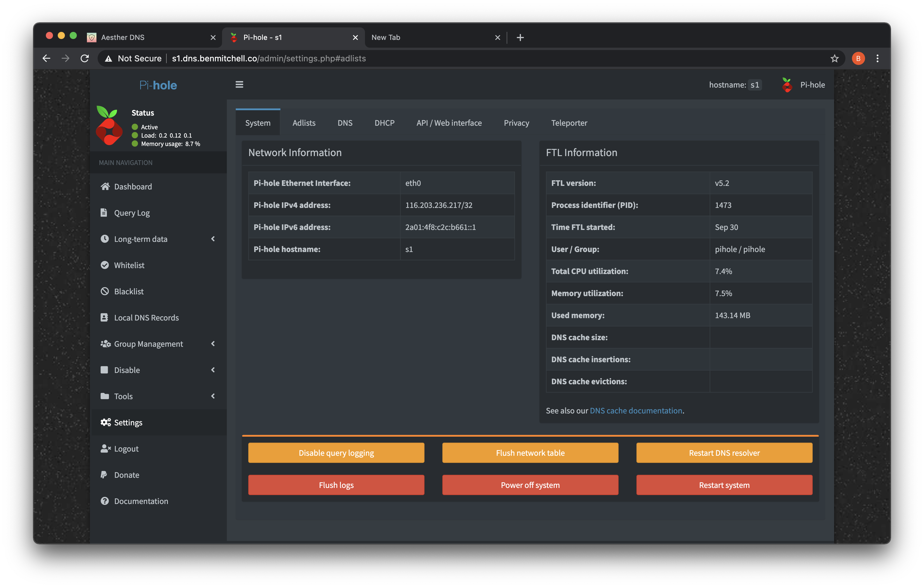The height and width of the screenshot is (588, 924).
Task: Switch to the System settings tab
Action: [258, 122]
